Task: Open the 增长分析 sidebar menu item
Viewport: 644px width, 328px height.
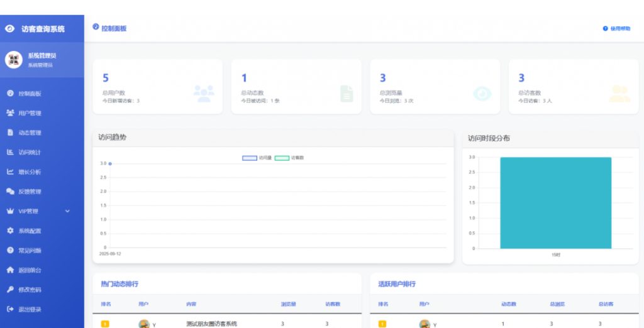Action: coord(42,172)
